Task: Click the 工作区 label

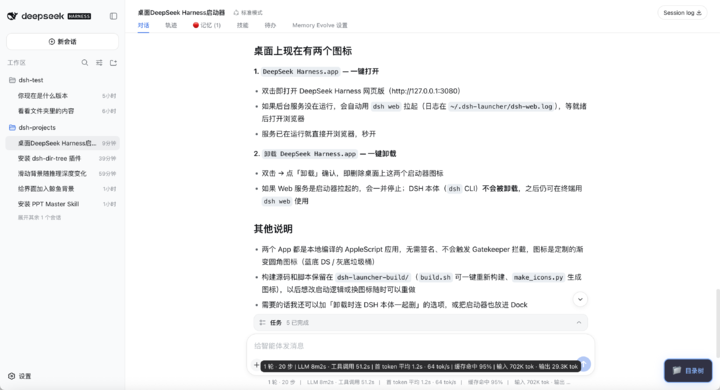Action: click(17, 62)
